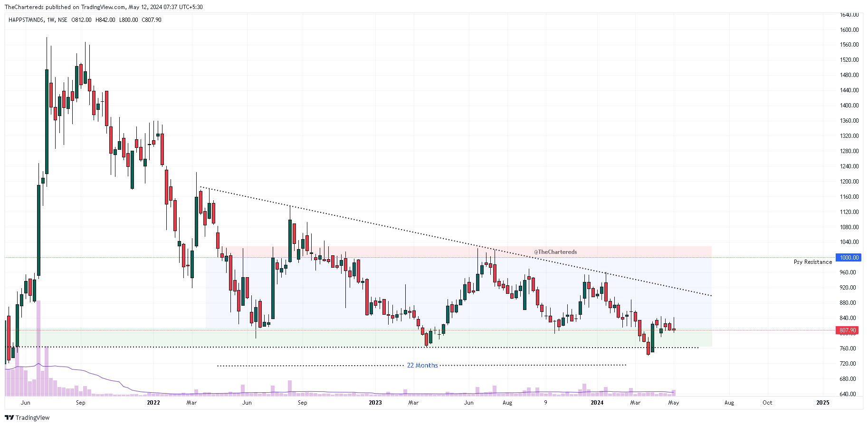Screen dimensions: 868x426
Task: Click the TradingView logo
Action: [x=27, y=417]
